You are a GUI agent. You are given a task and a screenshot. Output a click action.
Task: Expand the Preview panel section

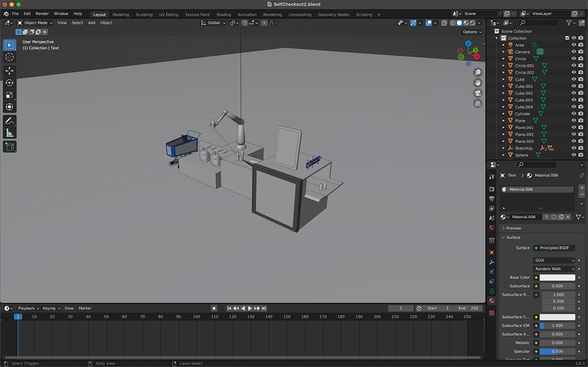(x=514, y=228)
